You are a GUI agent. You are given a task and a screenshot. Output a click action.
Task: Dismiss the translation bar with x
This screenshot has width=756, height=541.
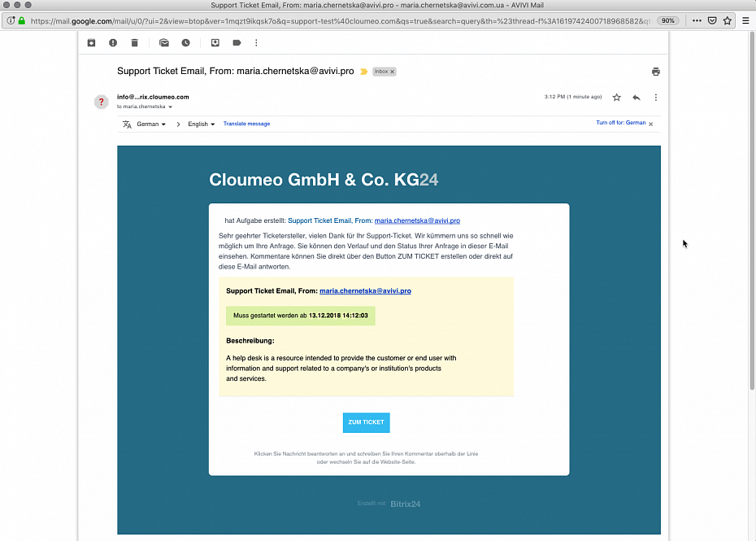click(x=651, y=124)
